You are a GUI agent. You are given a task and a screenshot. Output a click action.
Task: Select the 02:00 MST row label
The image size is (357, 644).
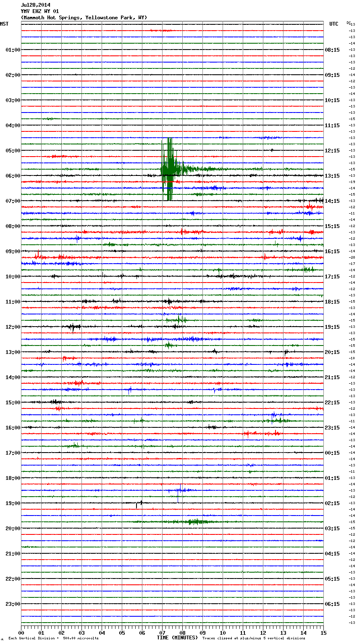(13, 75)
